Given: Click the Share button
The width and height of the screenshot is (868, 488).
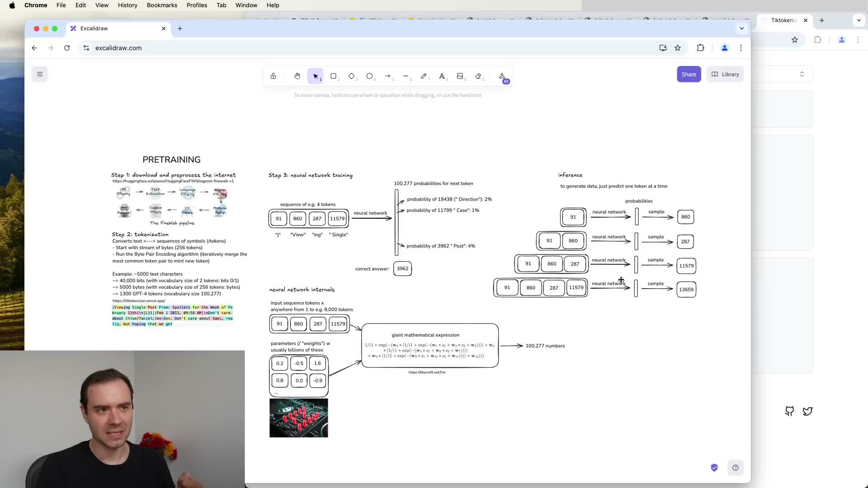Looking at the screenshot, I should point(689,74).
